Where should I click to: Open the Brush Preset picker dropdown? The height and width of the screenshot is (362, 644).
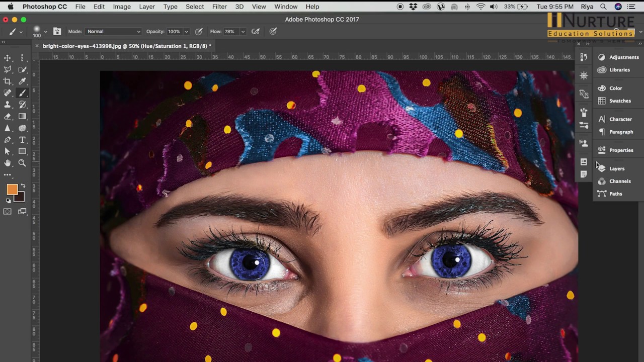click(45, 32)
